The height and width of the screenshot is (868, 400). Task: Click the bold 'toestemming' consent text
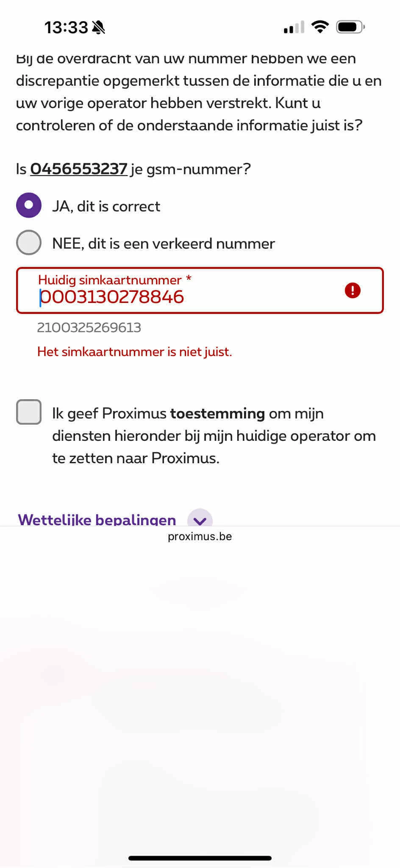point(217,413)
